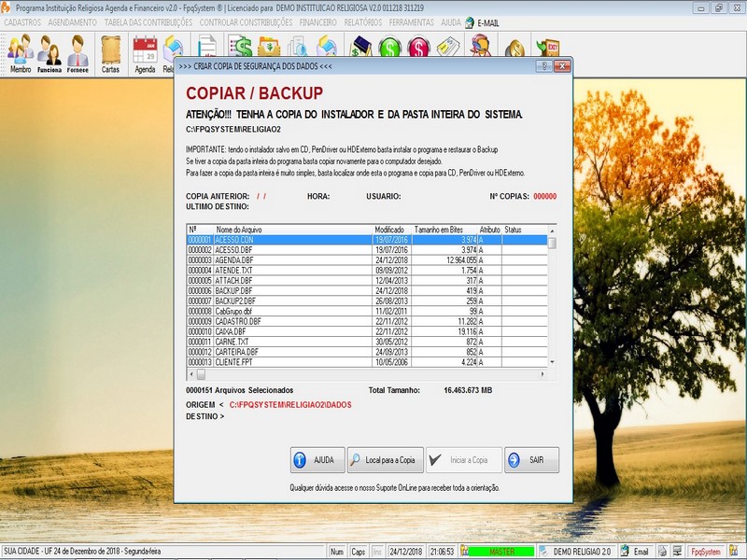Select the CabGrupo.dbf file row
The height and width of the screenshot is (560, 747).
367,312
